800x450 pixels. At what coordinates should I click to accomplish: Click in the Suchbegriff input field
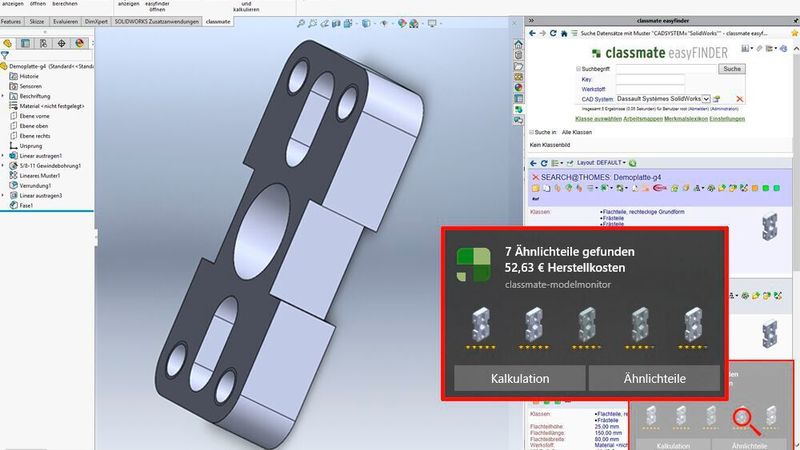pyautogui.click(x=666, y=69)
